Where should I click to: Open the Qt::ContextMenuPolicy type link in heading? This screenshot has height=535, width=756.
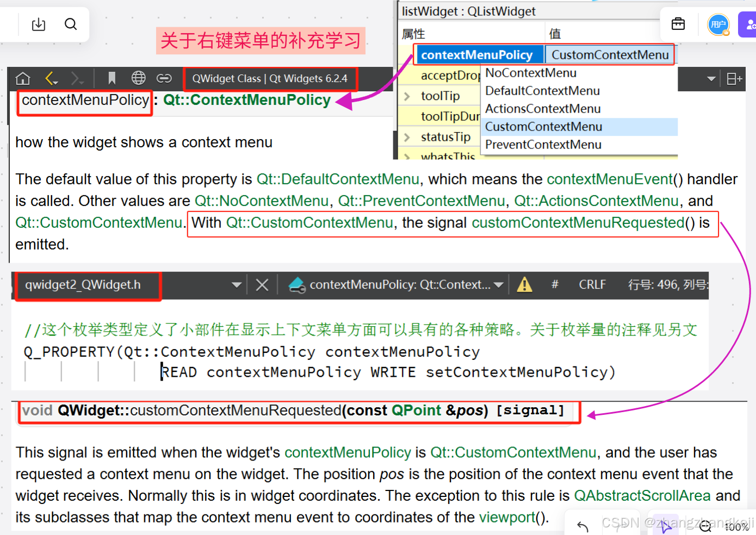click(x=247, y=100)
